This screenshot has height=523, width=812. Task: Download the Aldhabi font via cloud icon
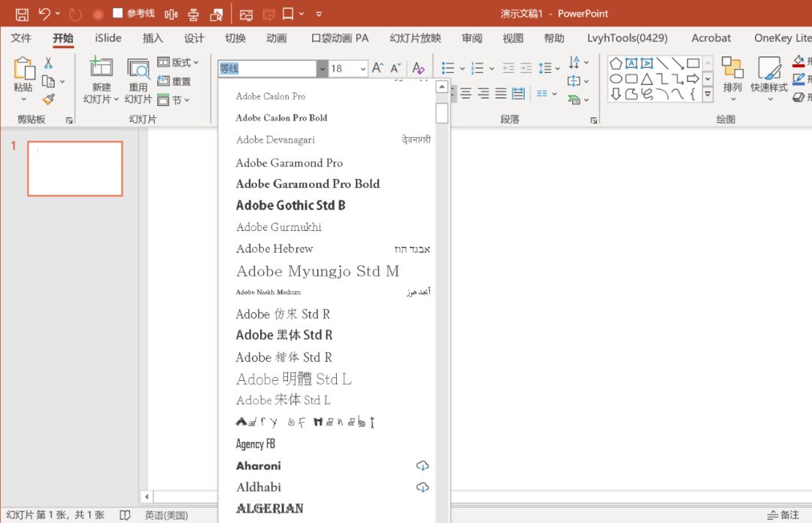tap(423, 487)
